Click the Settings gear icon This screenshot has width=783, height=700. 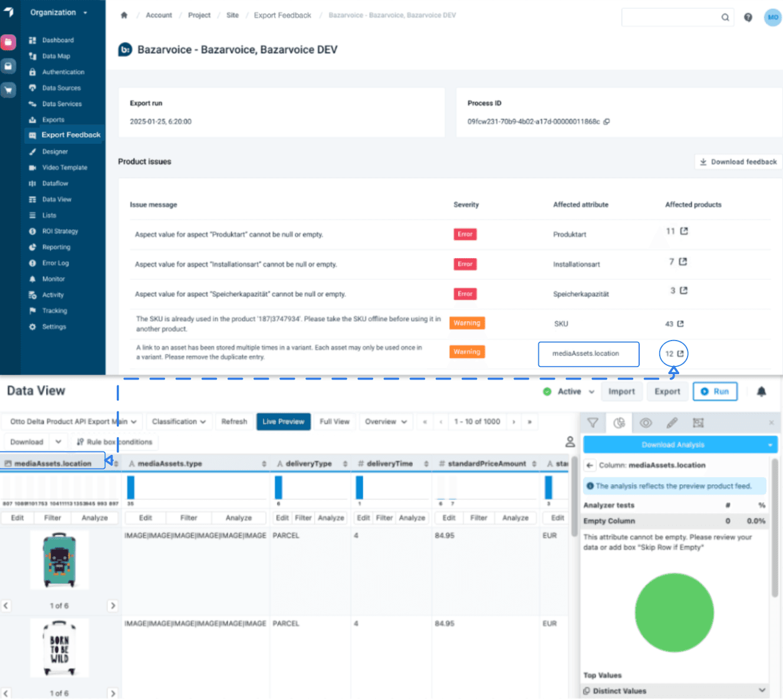(32, 326)
